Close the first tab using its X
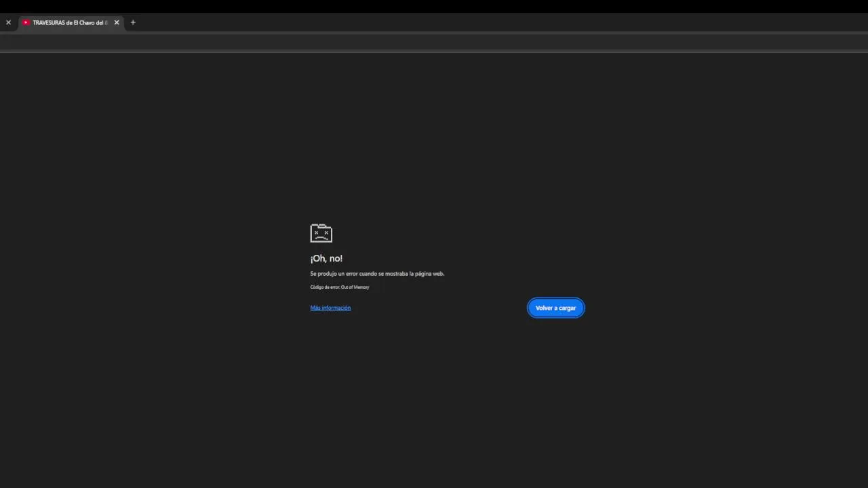This screenshot has height=488, width=868. tap(8, 22)
